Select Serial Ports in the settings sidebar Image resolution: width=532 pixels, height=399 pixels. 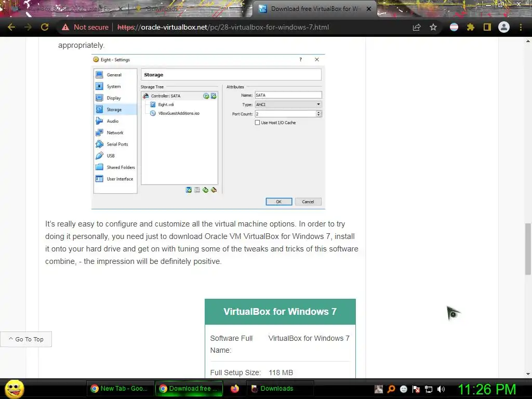click(x=115, y=144)
